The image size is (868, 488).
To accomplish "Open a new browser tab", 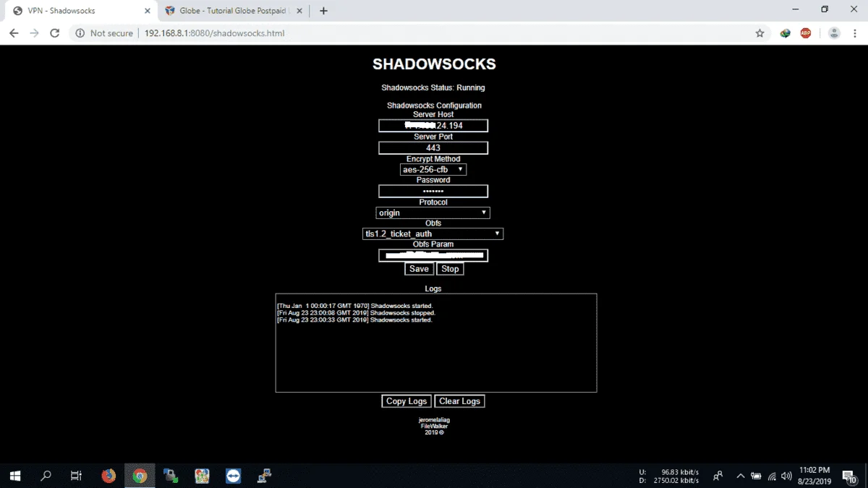I will click(x=323, y=11).
